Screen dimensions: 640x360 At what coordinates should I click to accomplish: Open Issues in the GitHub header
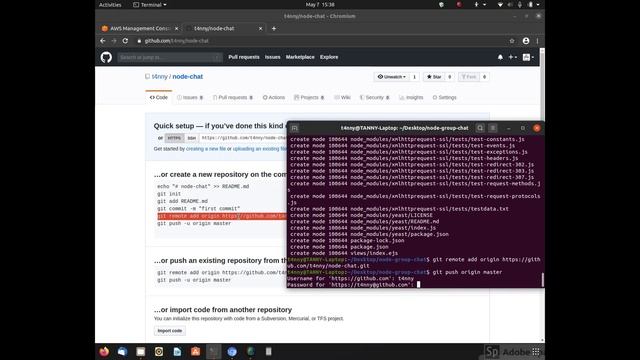click(272, 57)
